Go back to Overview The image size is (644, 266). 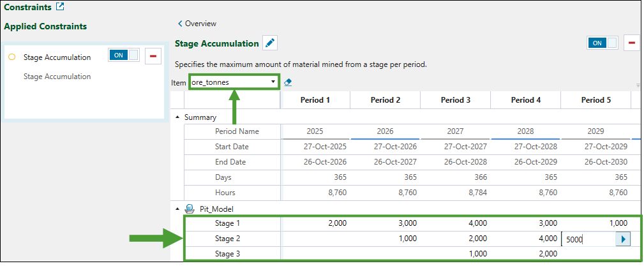coord(197,24)
